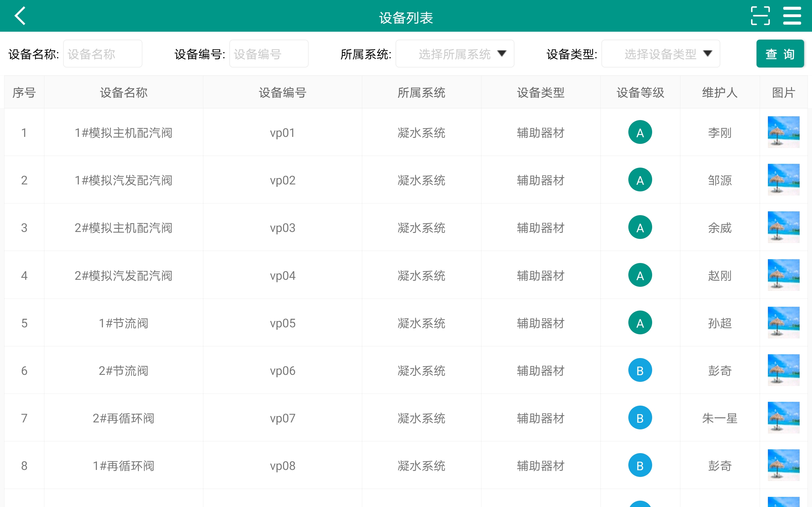Click the 设备编号 input field

coord(268,54)
